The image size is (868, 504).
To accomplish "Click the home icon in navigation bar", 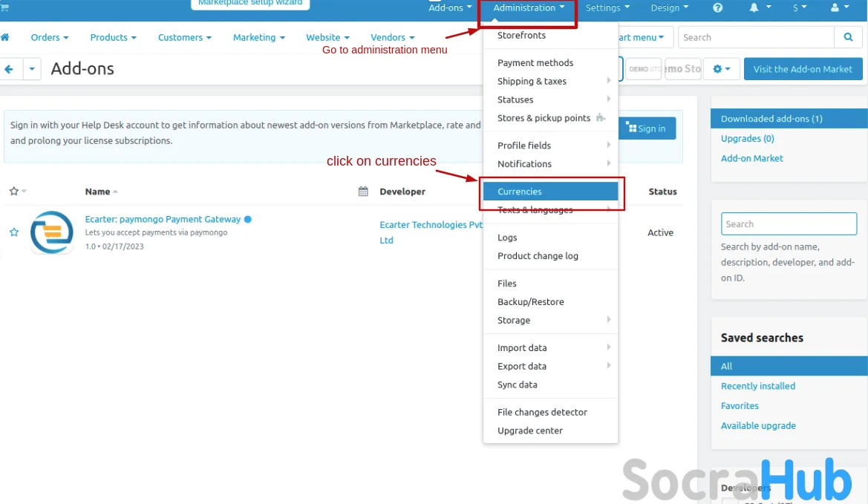I will 5,37.
